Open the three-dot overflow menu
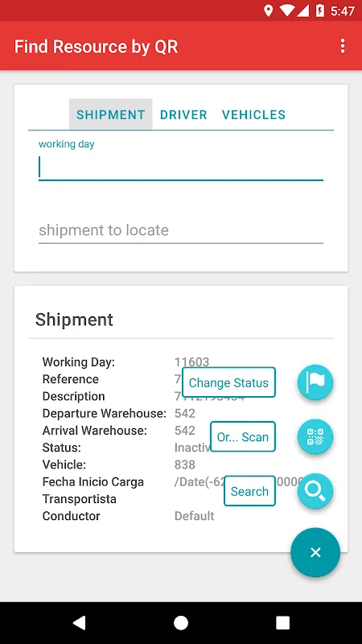The image size is (362, 644). click(x=343, y=47)
